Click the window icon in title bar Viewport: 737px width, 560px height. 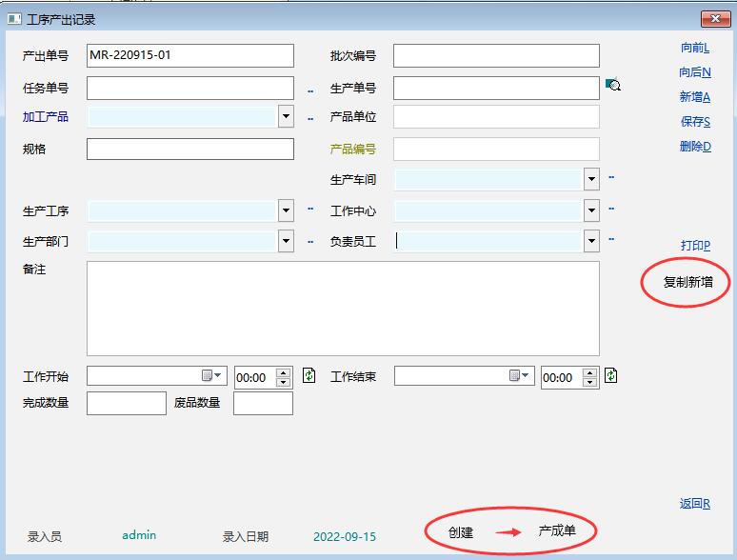click(14, 19)
